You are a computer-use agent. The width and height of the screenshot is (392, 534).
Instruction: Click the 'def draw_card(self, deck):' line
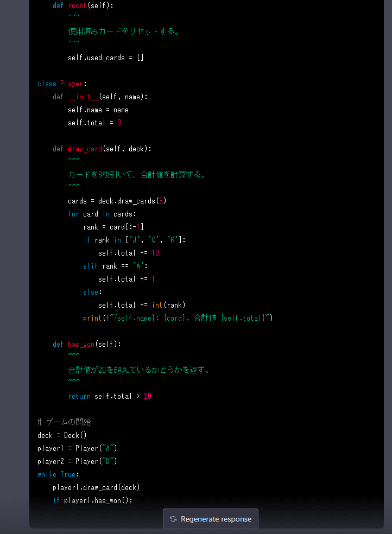102,149
